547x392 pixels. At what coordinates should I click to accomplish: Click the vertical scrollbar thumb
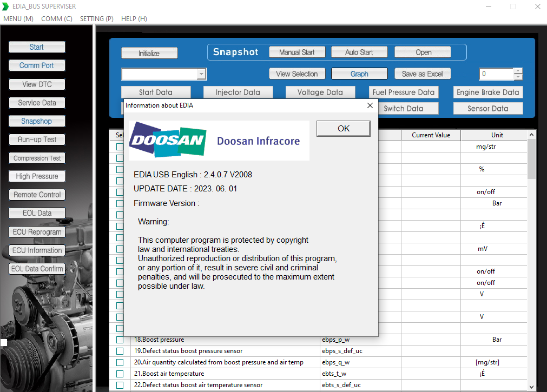click(x=531, y=159)
